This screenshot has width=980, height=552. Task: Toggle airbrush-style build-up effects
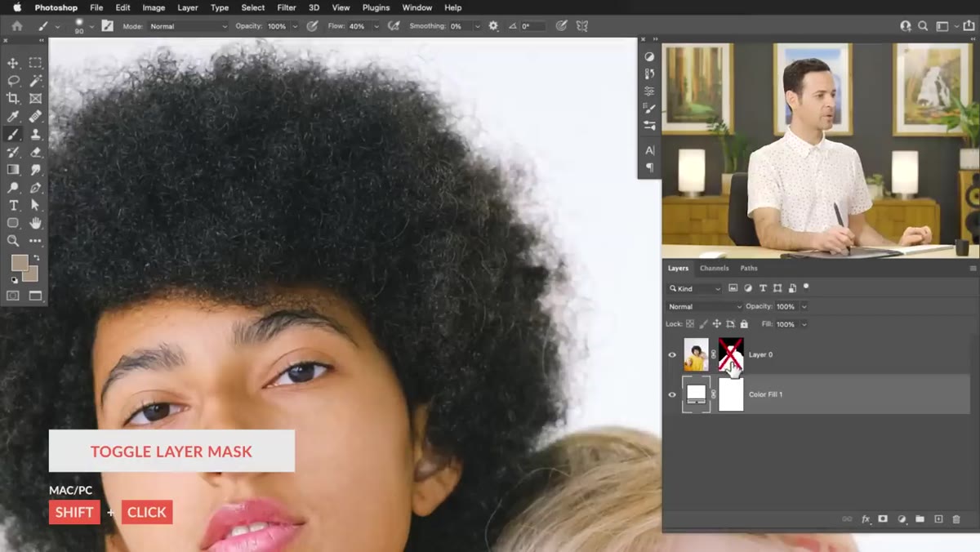[x=394, y=26]
